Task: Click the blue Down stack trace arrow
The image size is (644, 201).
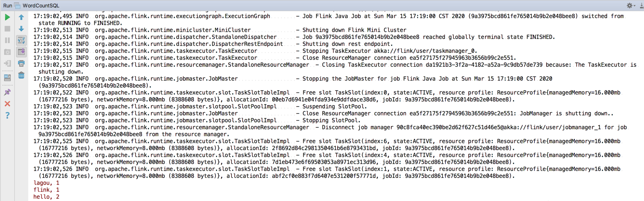Action: click(21, 29)
